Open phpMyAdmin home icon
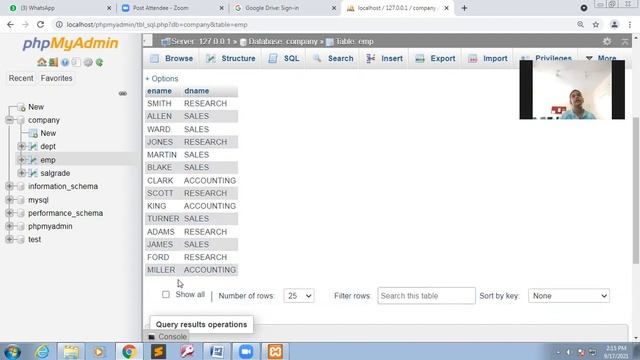The width and height of the screenshot is (640, 360). pyautogui.click(x=42, y=62)
